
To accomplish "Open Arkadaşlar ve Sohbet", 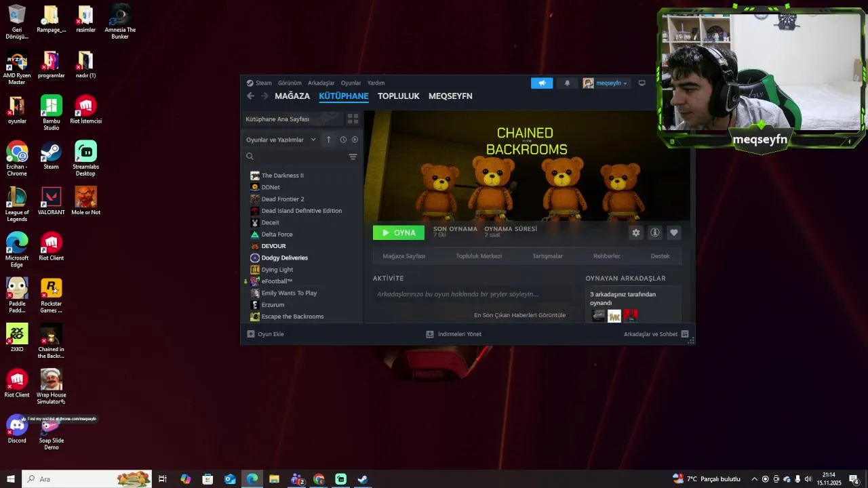I will click(x=656, y=334).
